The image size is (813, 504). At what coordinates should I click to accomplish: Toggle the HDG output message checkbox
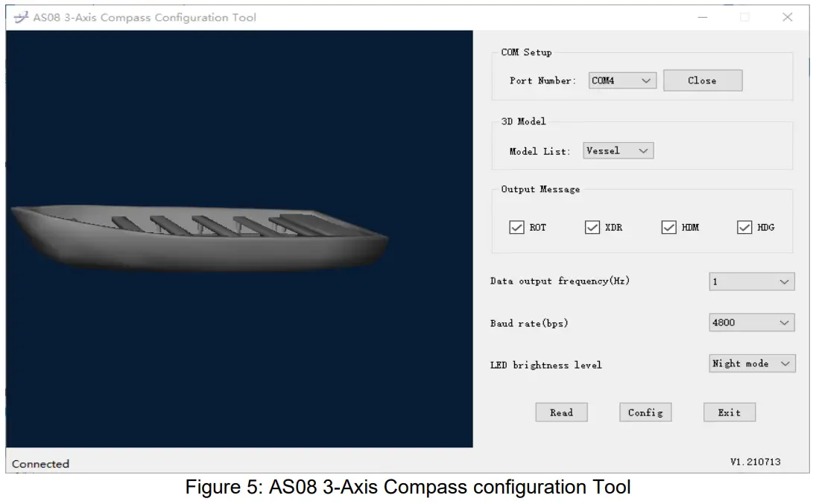744,227
